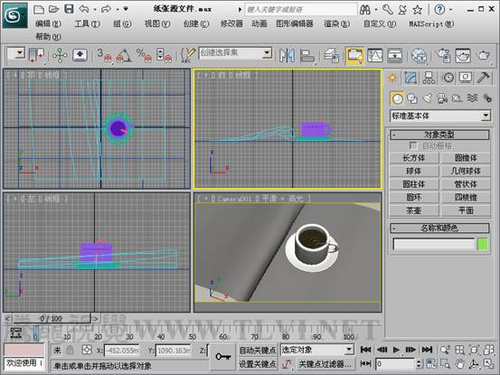Collapse the 名称和颜色 rollout

pos(440,228)
